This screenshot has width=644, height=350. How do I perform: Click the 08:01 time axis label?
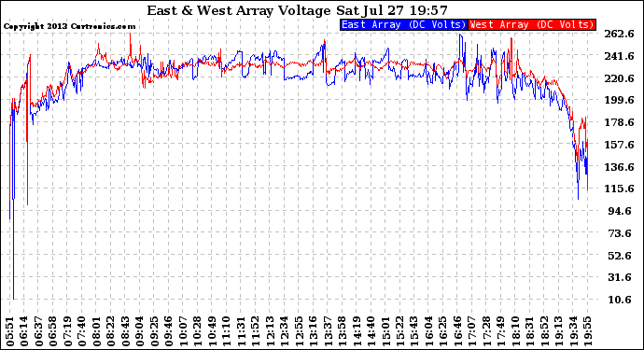tap(96, 331)
